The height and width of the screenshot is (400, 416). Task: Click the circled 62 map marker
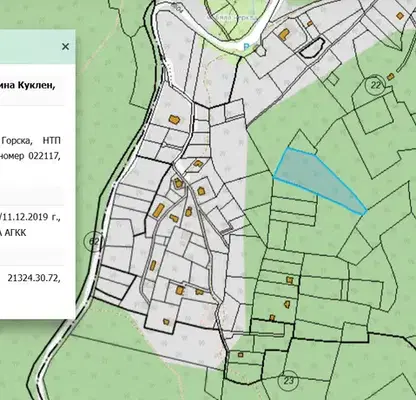coord(93,241)
